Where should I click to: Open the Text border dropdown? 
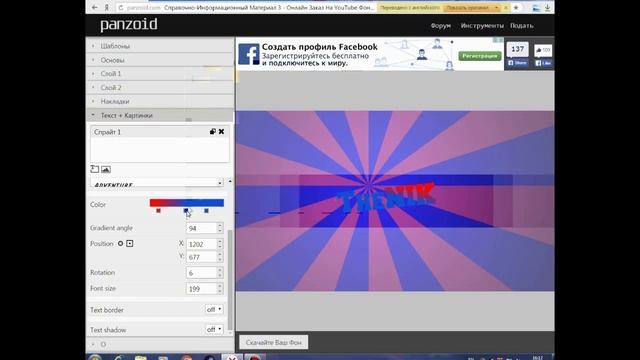[214, 309]
